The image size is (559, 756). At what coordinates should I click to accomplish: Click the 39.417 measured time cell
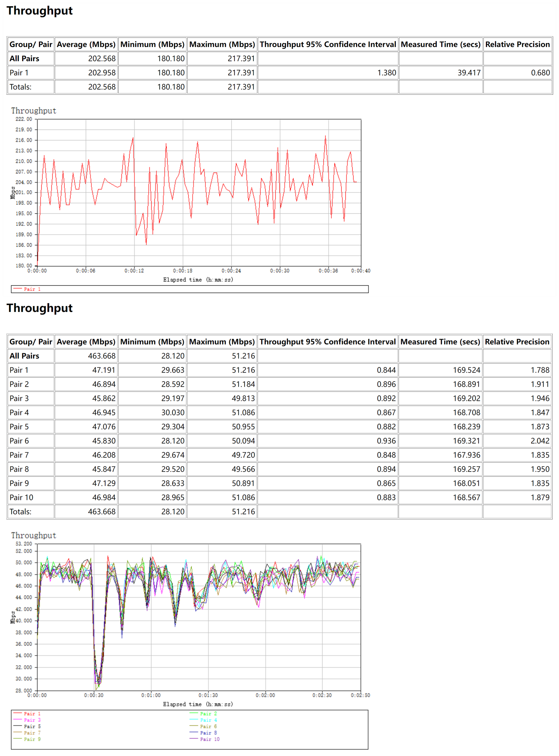[x=469, y=73]
